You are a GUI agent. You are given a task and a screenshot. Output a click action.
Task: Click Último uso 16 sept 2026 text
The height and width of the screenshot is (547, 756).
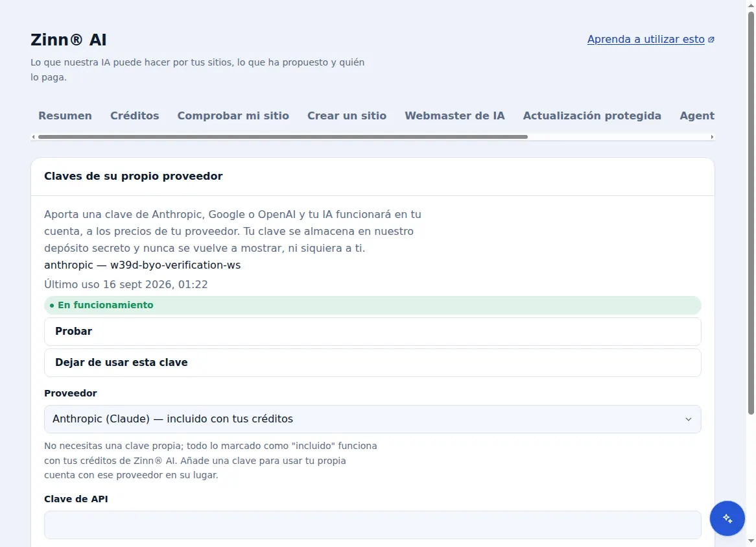coord(126,285)
